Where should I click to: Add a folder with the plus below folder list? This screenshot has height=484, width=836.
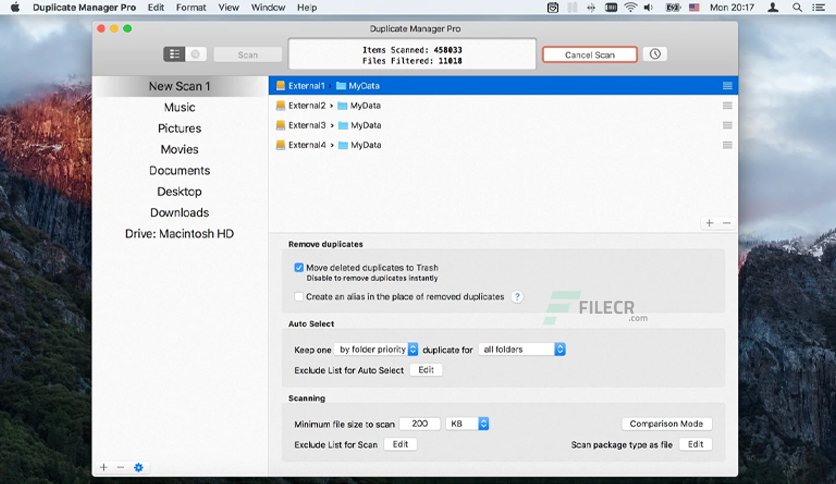click(x=710, y=223)
